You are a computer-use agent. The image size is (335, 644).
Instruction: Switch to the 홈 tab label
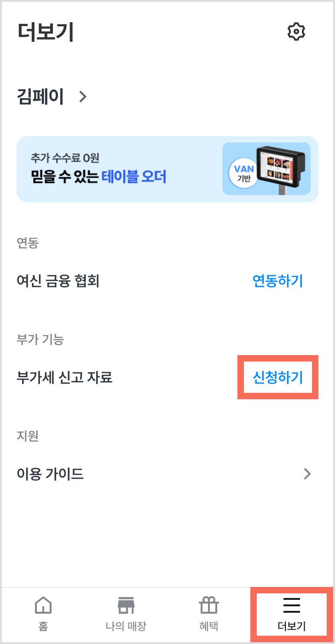click(x=44, y=626)
